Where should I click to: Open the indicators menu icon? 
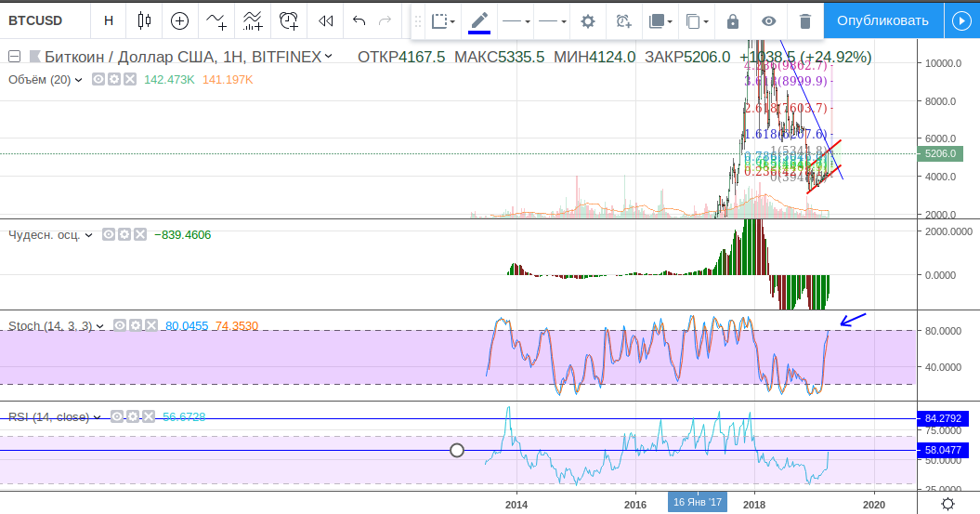[216, 20]
